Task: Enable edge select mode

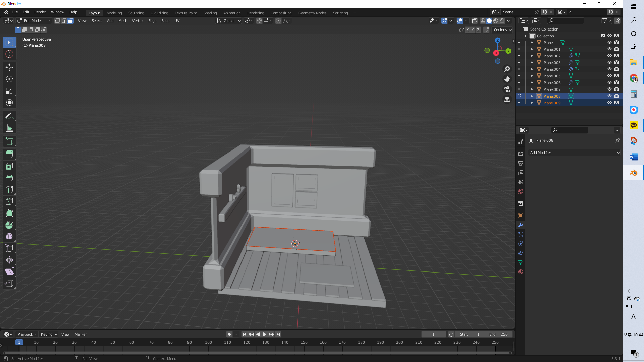Action: (64, 21)
